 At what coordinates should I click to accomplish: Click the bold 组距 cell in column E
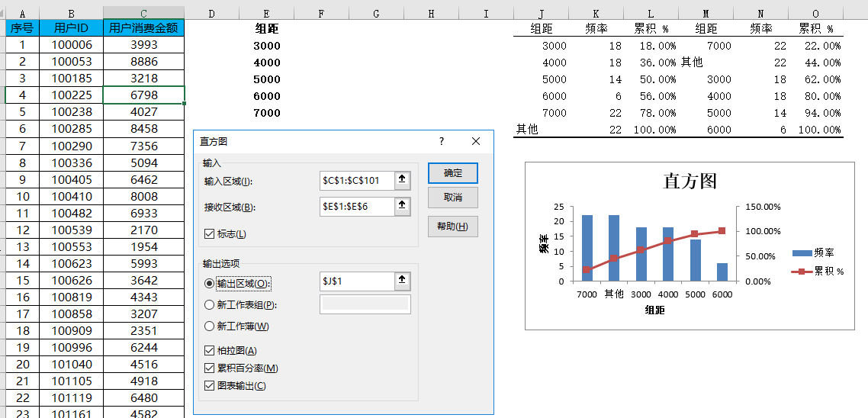coord(267,29)
